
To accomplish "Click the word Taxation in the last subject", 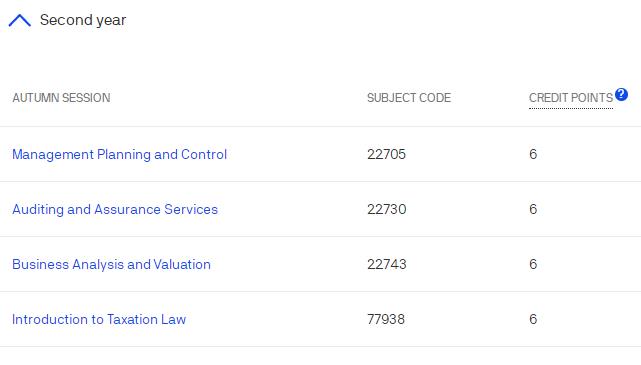I will coord(132,319).
